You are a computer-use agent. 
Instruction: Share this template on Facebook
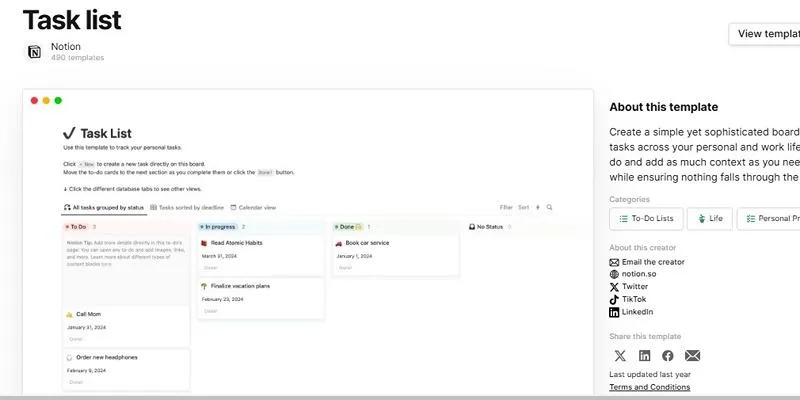pyautogui.click(x=668, y=356)
